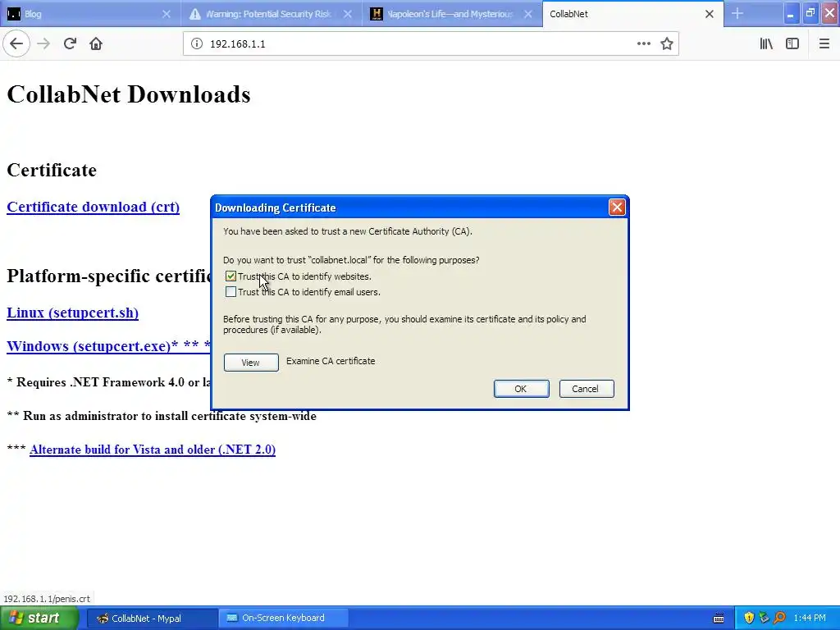840x630 pixels.
Task: Click the 'Examine CA certificate' label
Action: point(331,361)
